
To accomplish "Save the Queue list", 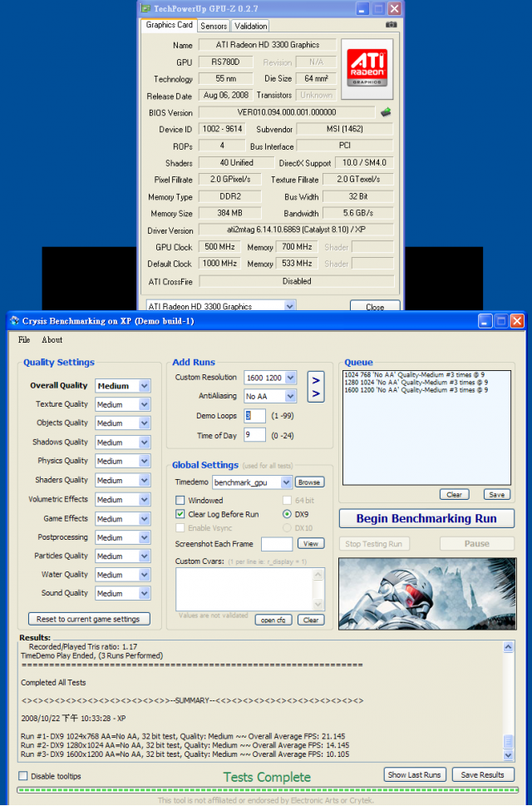I will 496,495.
